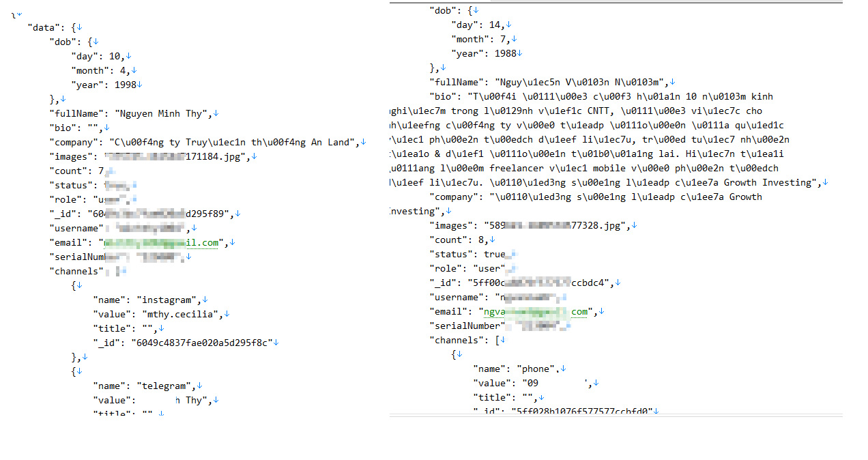Click the "data" key at the top
This screenshot has height=460, width=868.
pyautogui.click(x=44, y=27)
